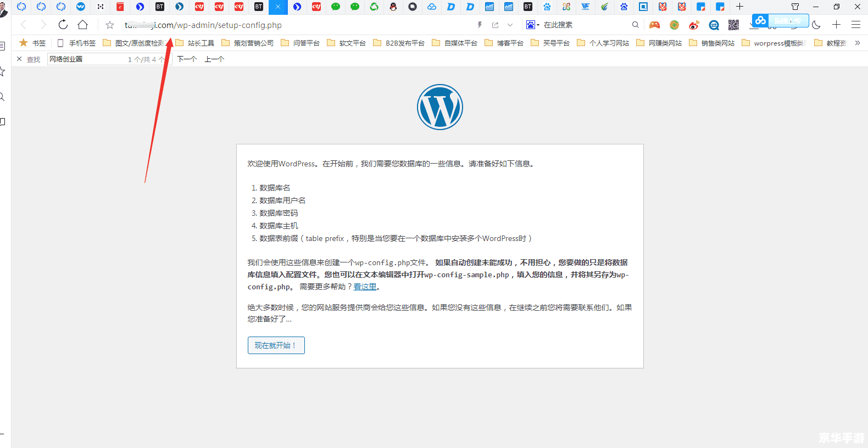Click the WordPress logo
The width and height of the screenshot is (868, 448).
tap(440, 107)
